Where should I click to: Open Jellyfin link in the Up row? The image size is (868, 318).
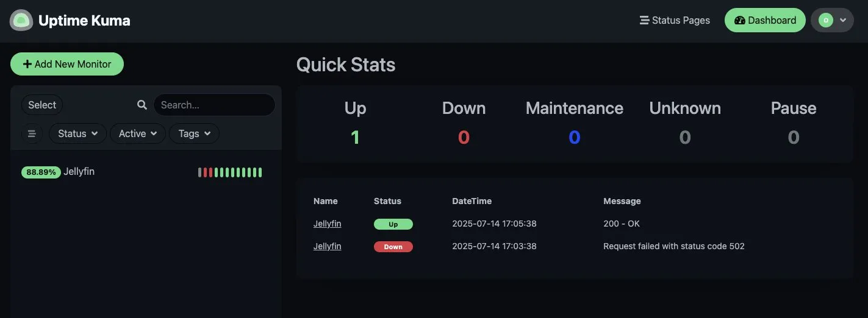pos(328,224)
